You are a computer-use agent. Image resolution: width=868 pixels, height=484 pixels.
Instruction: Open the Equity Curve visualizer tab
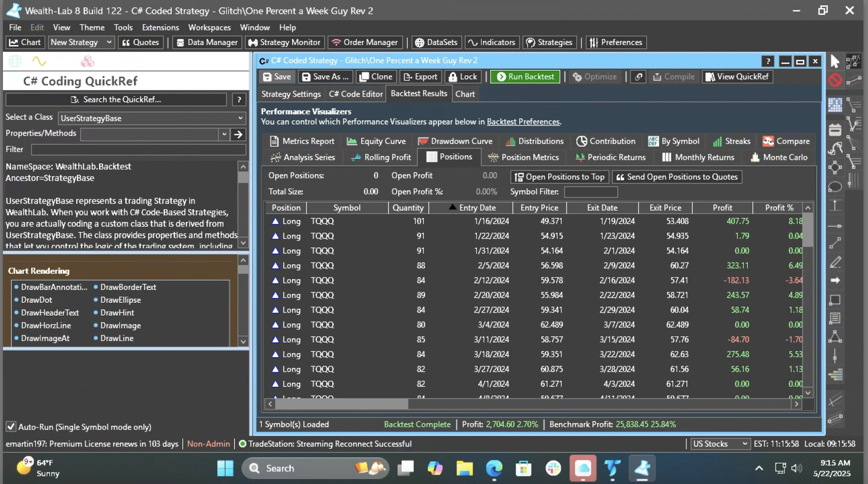[x=376, y=141]
